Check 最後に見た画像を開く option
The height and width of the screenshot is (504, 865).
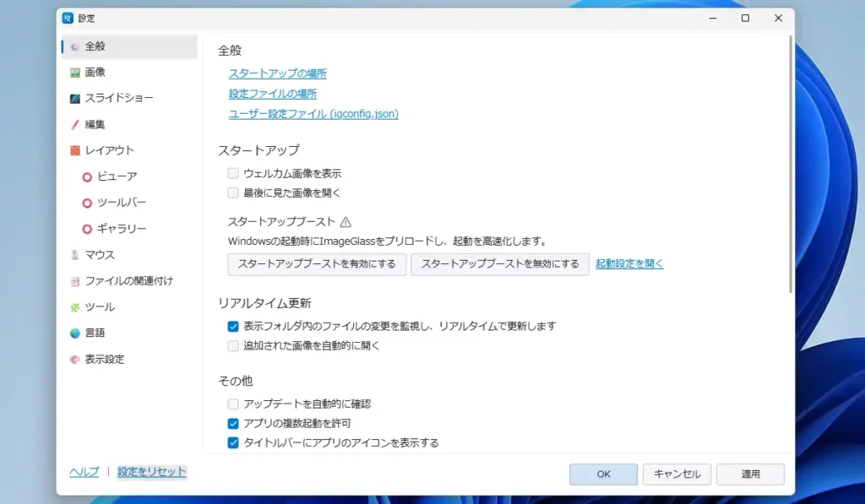(233, 192)
